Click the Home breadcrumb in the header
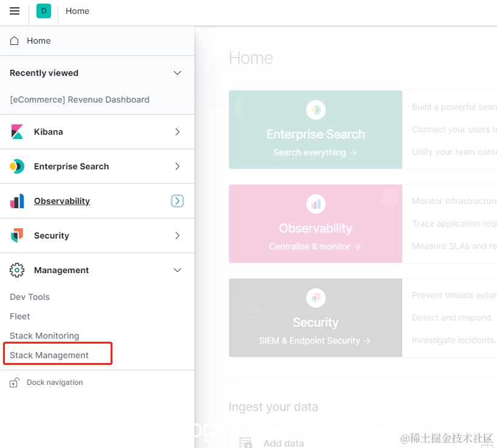 point(77,11)
